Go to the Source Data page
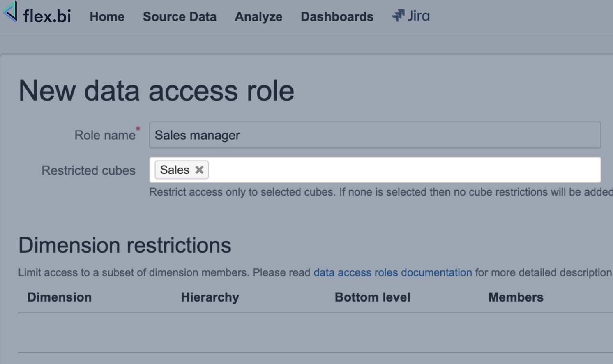 point(180,16)
